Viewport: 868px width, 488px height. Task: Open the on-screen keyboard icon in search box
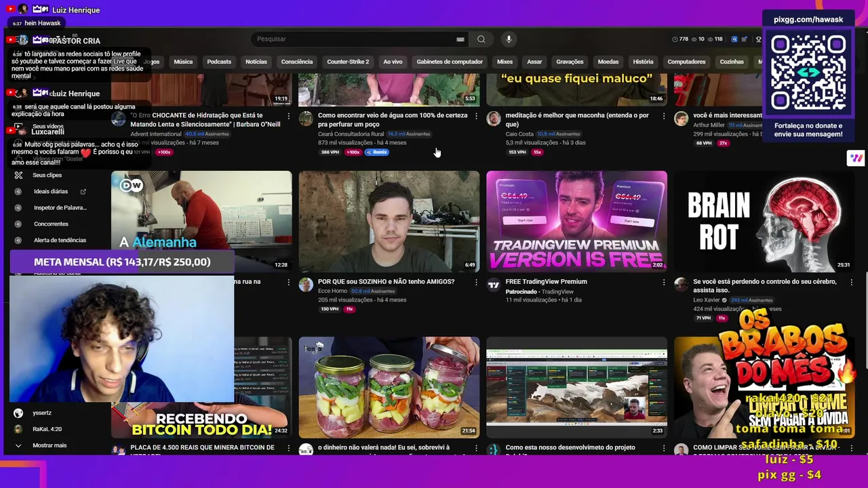pyautogui.click(x=460, y=39)
